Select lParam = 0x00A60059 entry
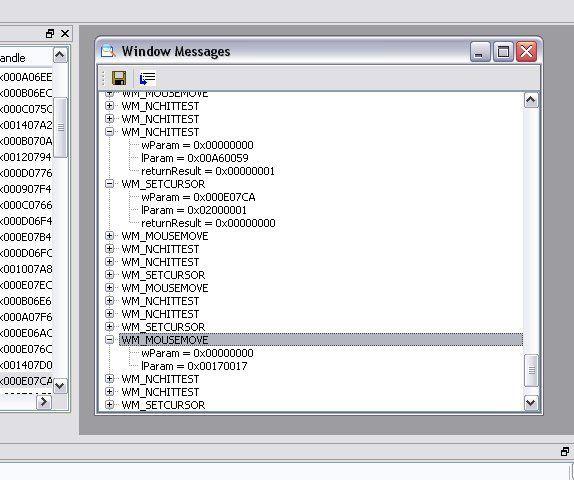 click(195, 158)
